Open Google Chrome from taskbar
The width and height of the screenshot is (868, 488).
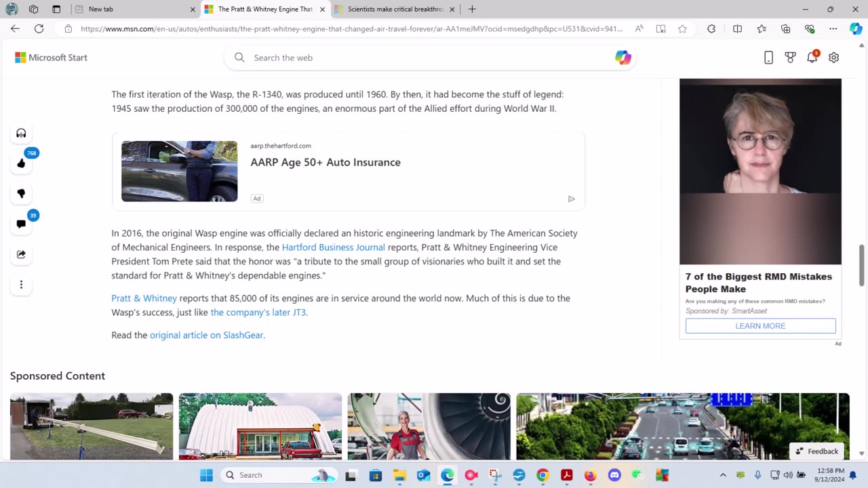[x=542, y=475]
